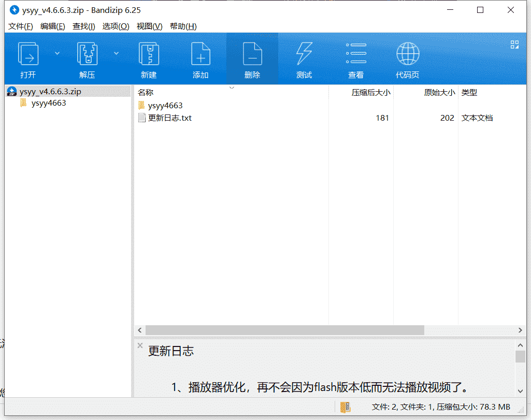Sort by the 压缩后大小 column header

[x=370, y=92]
